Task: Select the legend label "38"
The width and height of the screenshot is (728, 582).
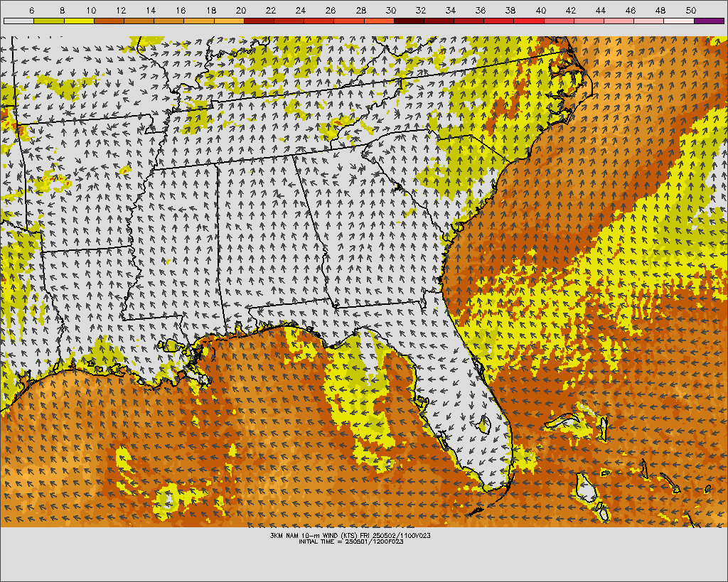Action: pyautogui.click(x=510, y=10)
